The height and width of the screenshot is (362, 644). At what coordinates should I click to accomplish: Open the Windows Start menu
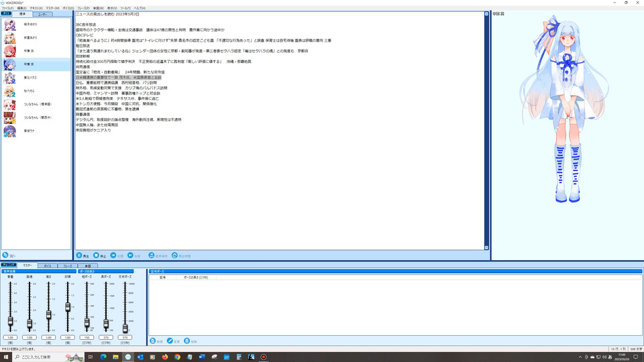[6, 357]
